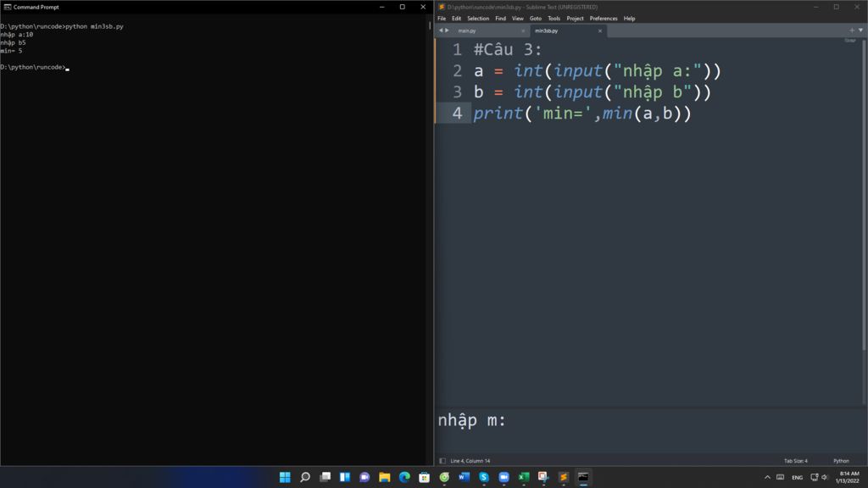Switch to the main.py tab
The image size is (868, 488).
click(467, 31)
